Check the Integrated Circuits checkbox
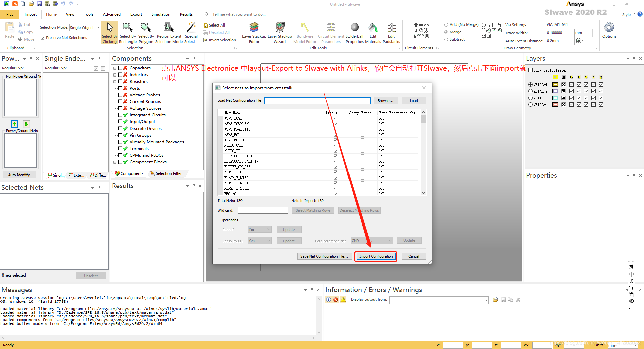The height and width of the screenshot is (349, 644). click(120, 115)
